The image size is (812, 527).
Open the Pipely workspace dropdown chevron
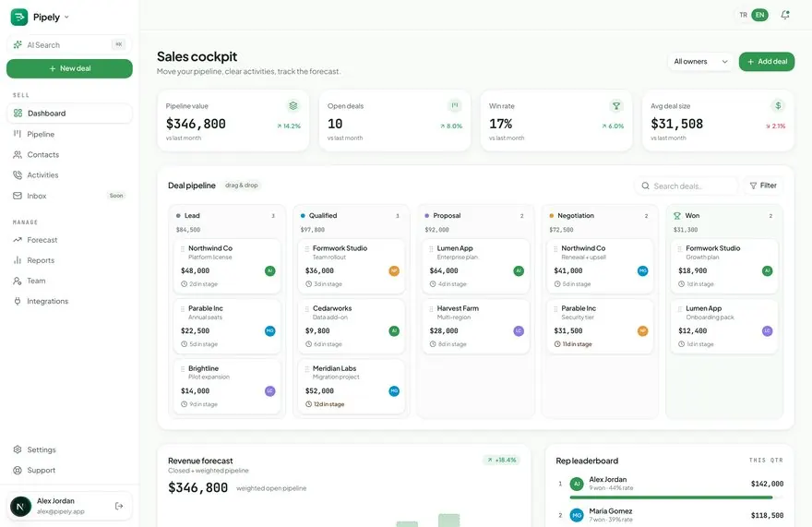[x=66, y=18]
